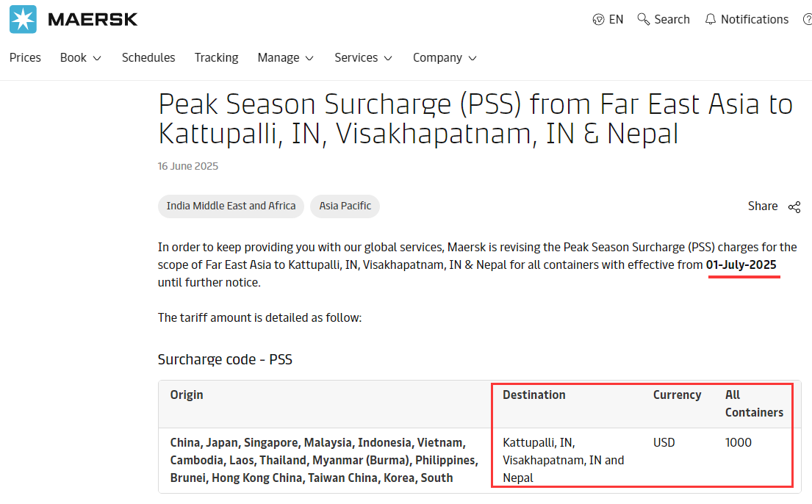Viewport: 812px width, 504px height.
Task: Open the Services dropdown chevron
Action: pos(388,58)
